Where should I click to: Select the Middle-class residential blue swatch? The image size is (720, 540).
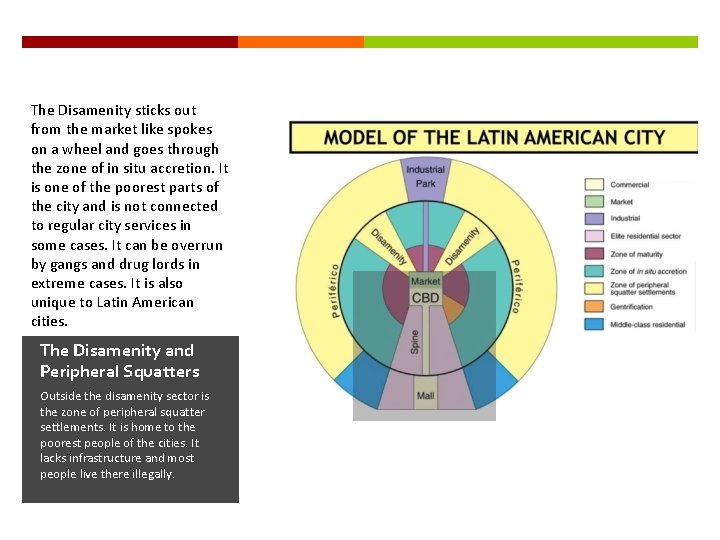tap(594, 324)
